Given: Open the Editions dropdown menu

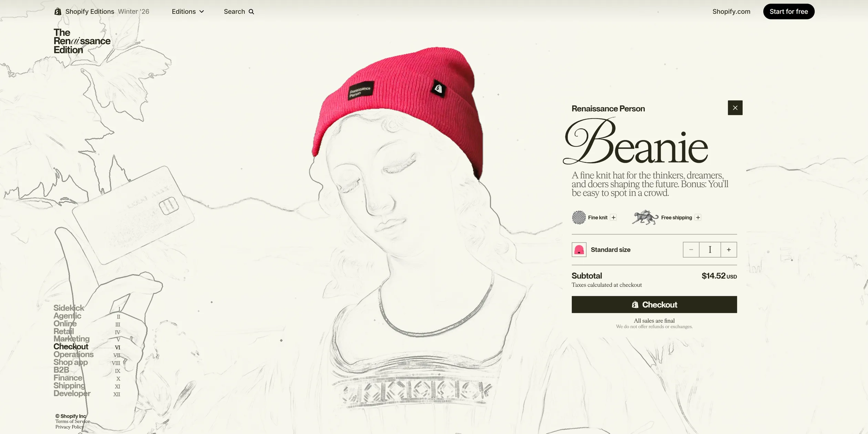Looking at the screenshot, I should tap(188, 12).
